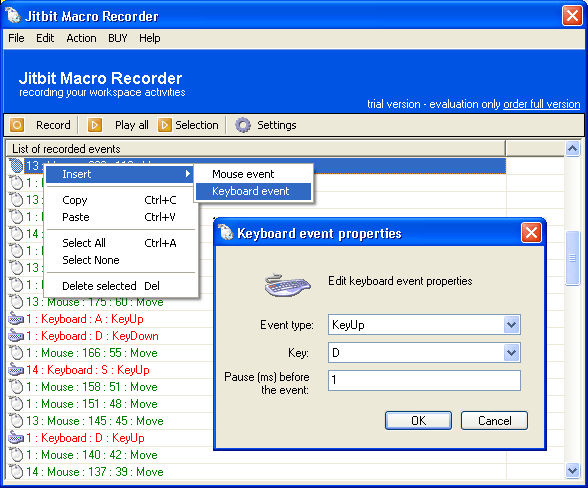
Task: Click the list scroll up arrow
Action: tap(572, 149)
